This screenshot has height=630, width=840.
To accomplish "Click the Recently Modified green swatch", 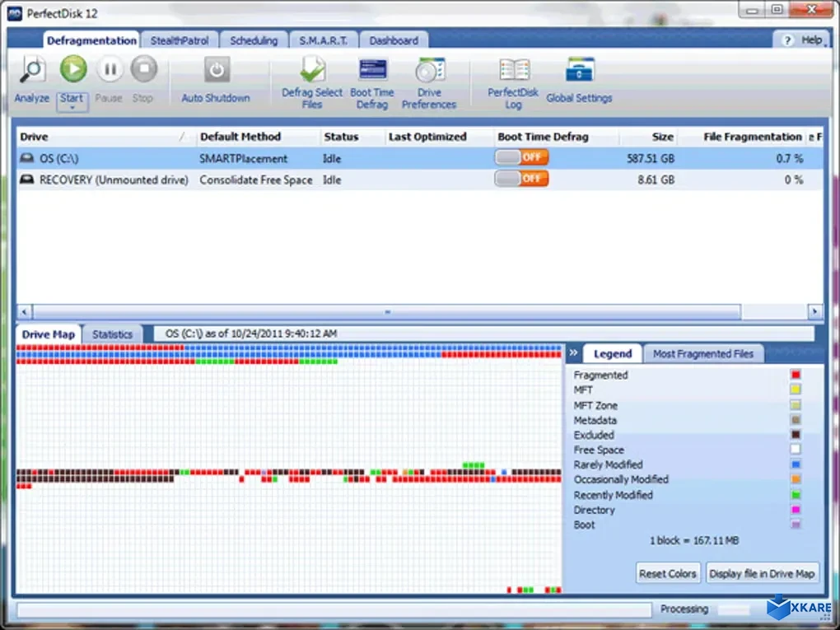I will point(796,495).
